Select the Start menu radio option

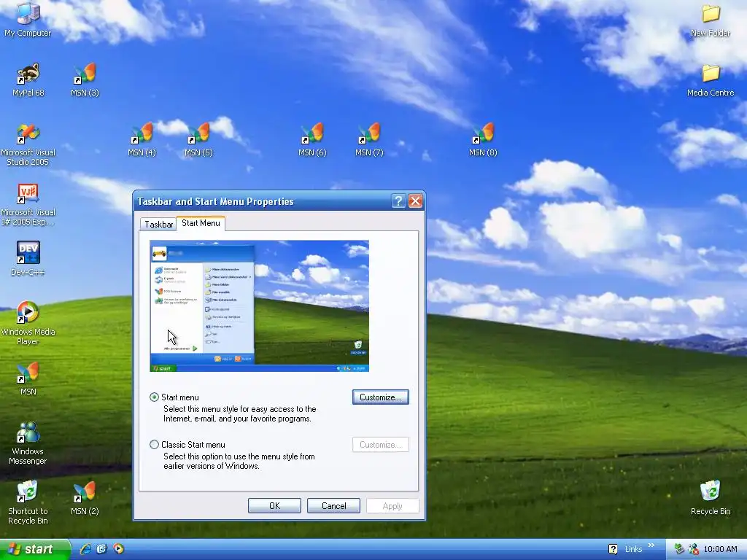pyautogui.click(x=154, y=397)
